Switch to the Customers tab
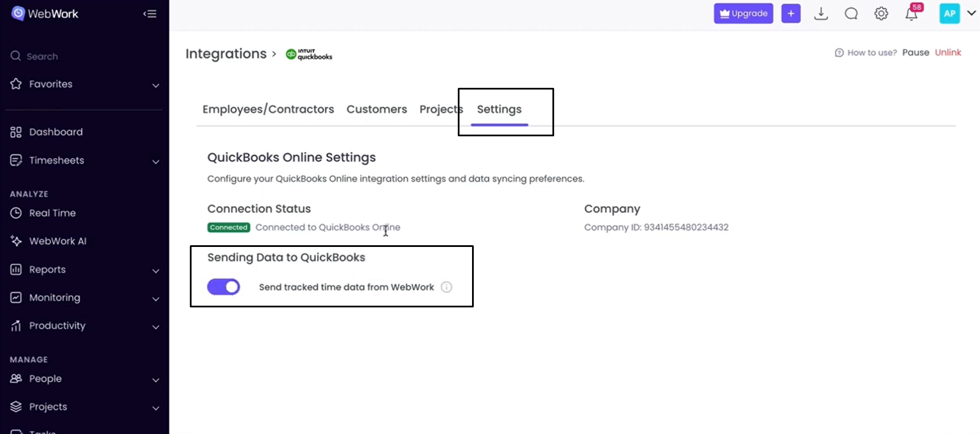Screen dimensions: 980x434 tap(376, 109)
